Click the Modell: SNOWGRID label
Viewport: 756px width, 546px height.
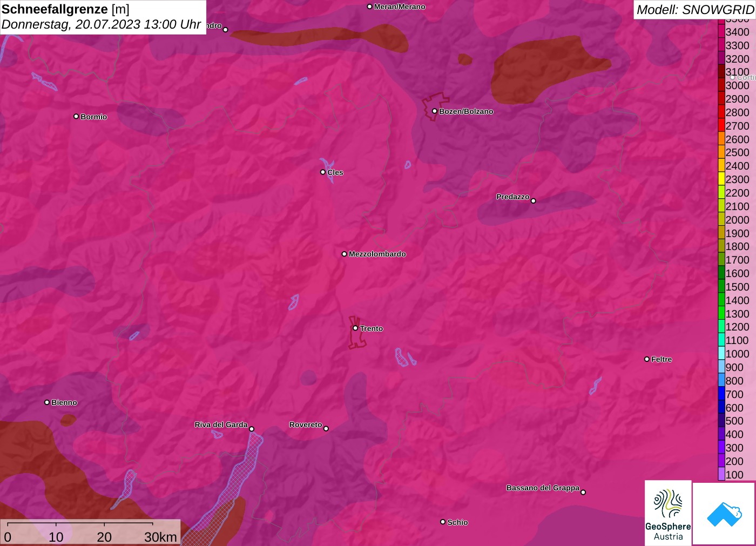[x=695, y=10]
